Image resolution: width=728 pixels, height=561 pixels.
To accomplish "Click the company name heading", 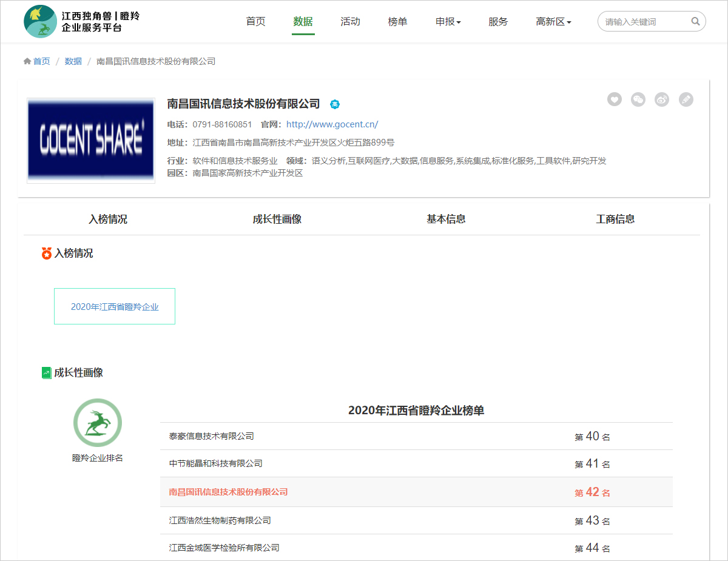I will (243, 104).
